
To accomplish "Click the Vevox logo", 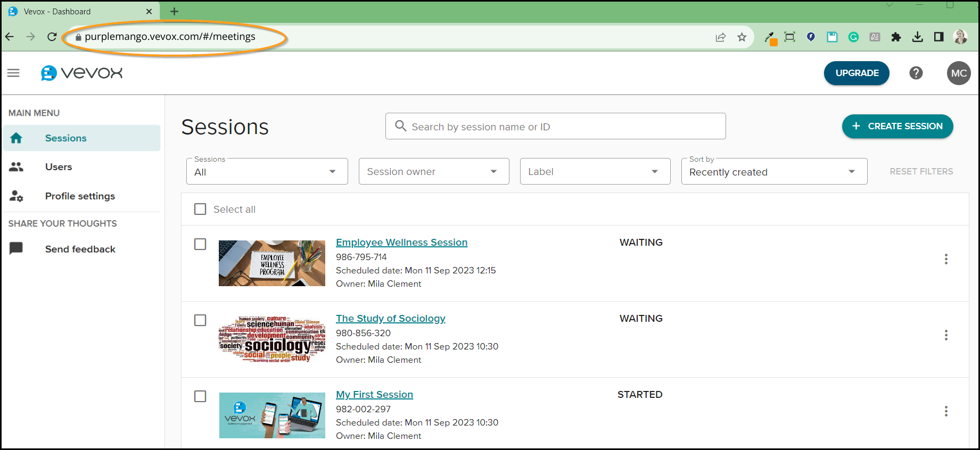I will pyautogui.click(x=82, y=73).
